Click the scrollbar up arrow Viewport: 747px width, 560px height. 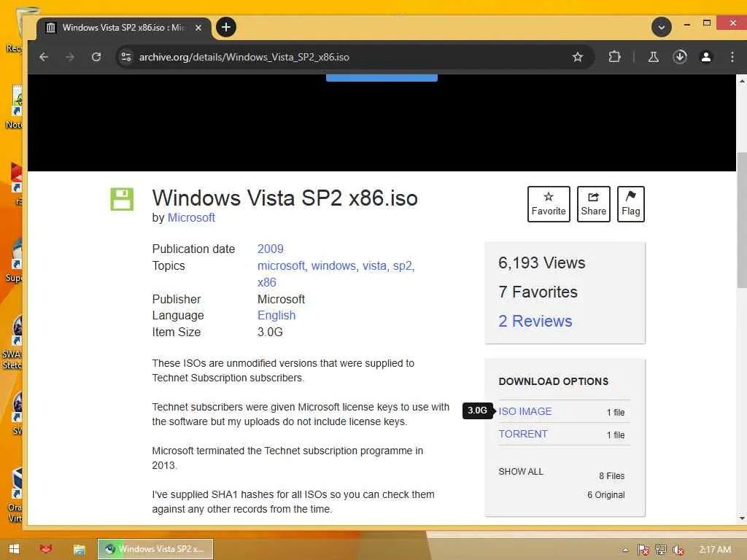(742, 81)
